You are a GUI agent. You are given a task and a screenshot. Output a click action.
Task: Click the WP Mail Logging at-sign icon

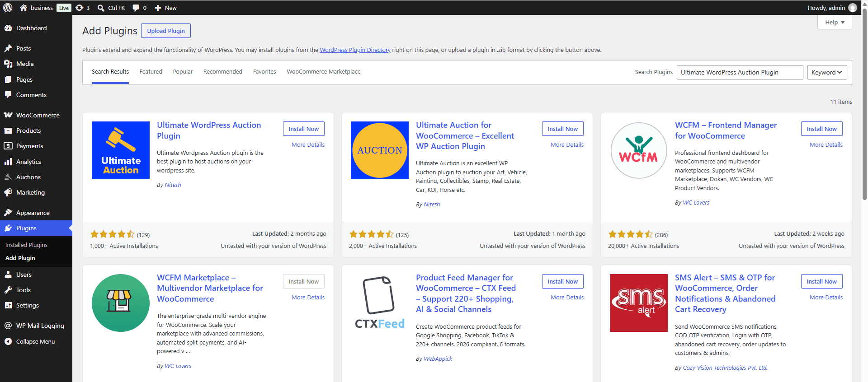click(x=8, y=326)
